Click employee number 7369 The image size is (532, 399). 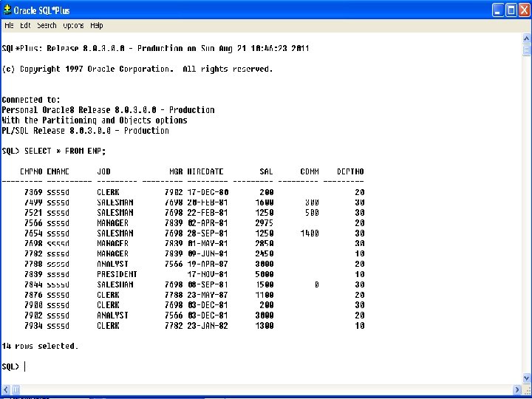(33, 192)
